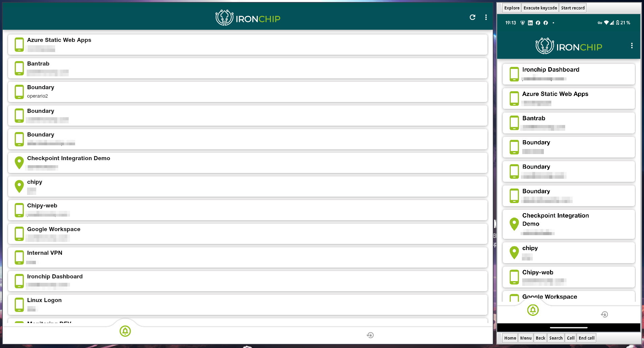Click location pin icon of Checkpoint Integration Demo, left window
The height and width of the screenshot is (348, 644).
(19, 163)
